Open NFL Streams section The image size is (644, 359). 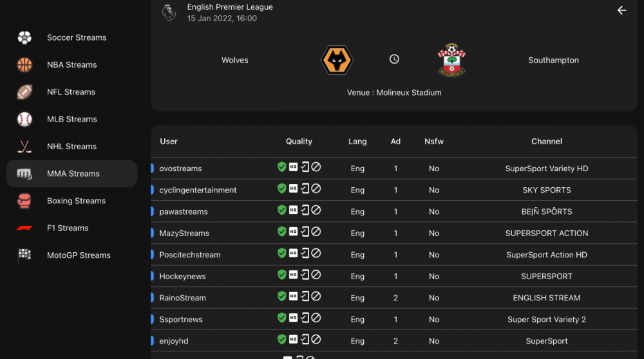(x=71, y=92)
